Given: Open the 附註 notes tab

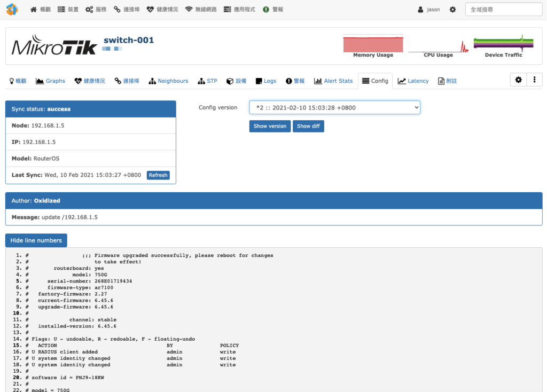Looking at the screenshot, I should [447, 81].
